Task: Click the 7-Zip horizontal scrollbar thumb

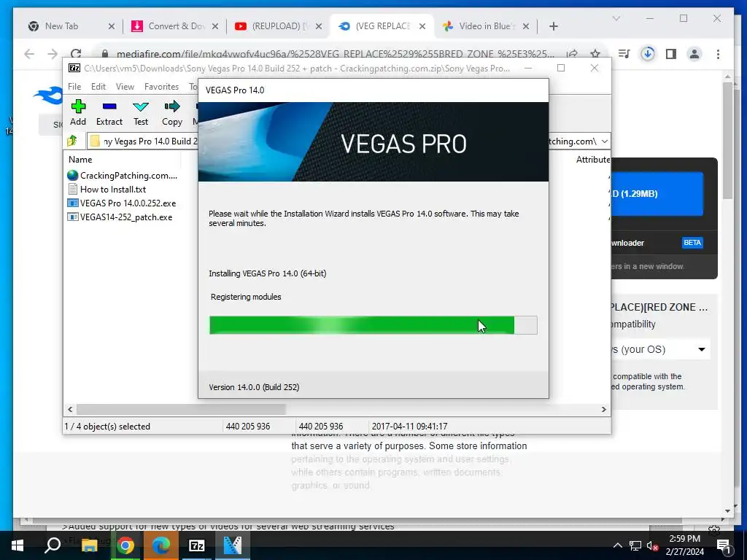Action: (x=181, y=410)
